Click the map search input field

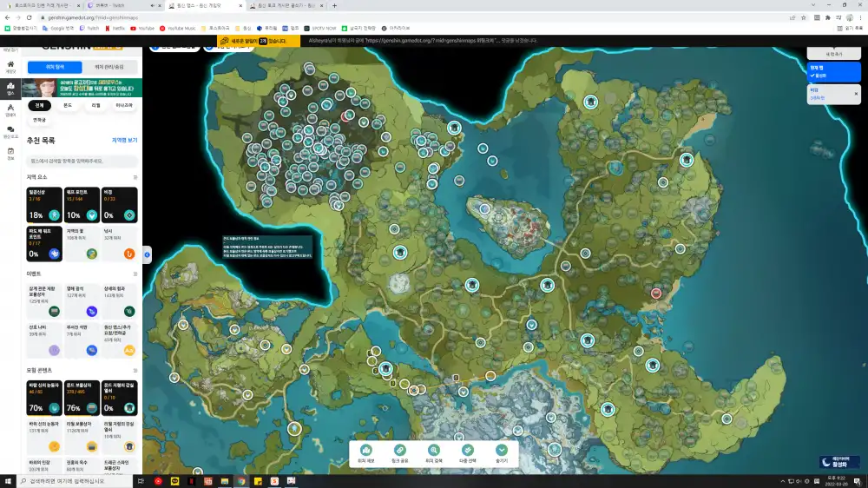point(82,161)
